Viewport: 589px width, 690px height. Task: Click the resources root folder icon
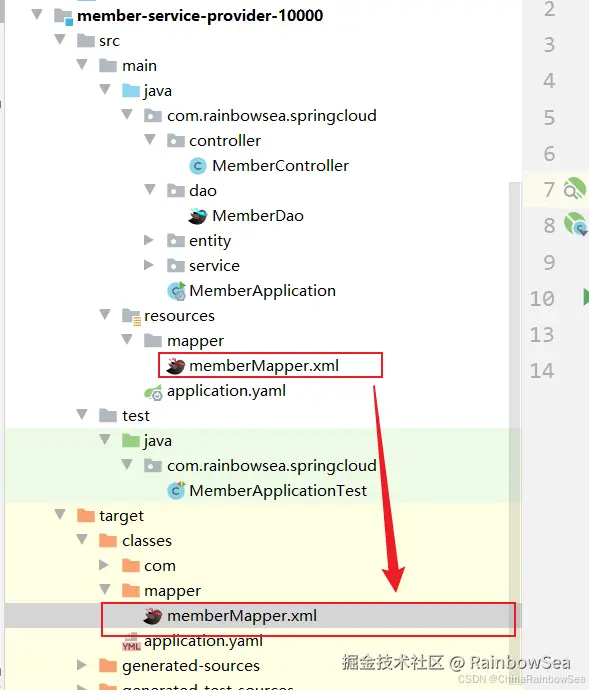tap(131, 316)
